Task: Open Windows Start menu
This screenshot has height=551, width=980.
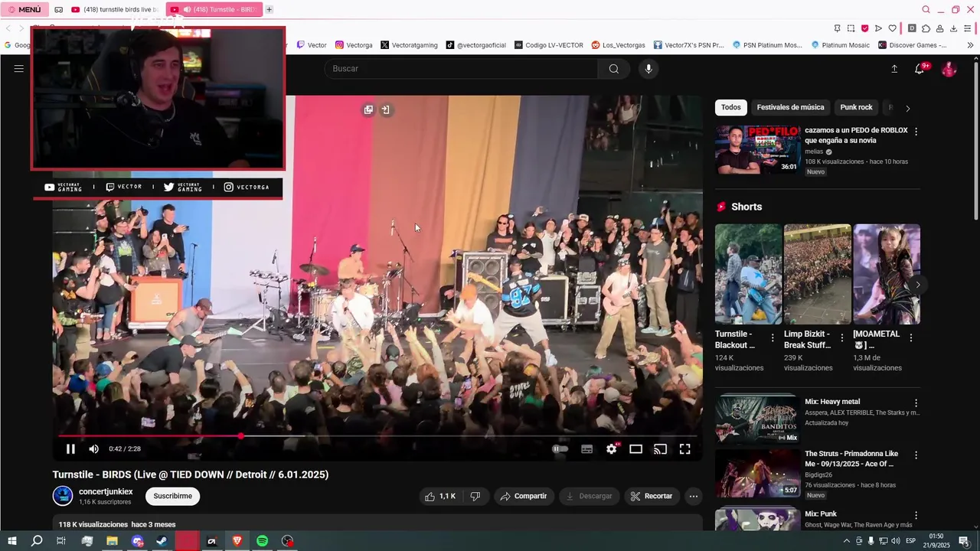Action: click(x=11, y=541)
